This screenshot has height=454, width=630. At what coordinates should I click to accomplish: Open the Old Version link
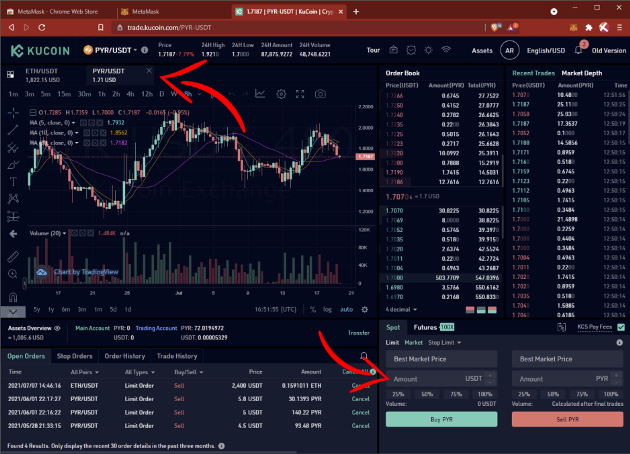click(608, 51)
